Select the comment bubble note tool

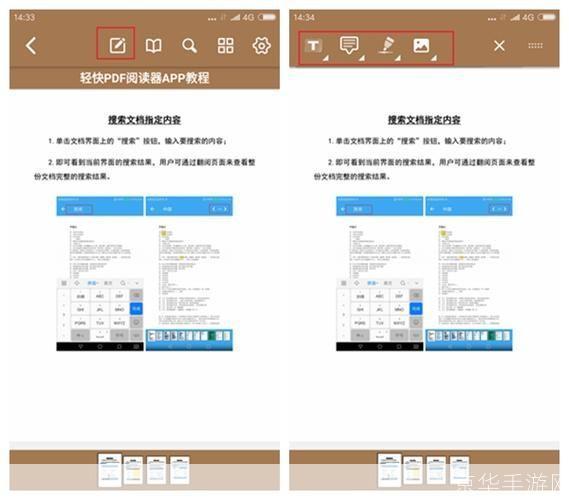[x=349, y=45]
